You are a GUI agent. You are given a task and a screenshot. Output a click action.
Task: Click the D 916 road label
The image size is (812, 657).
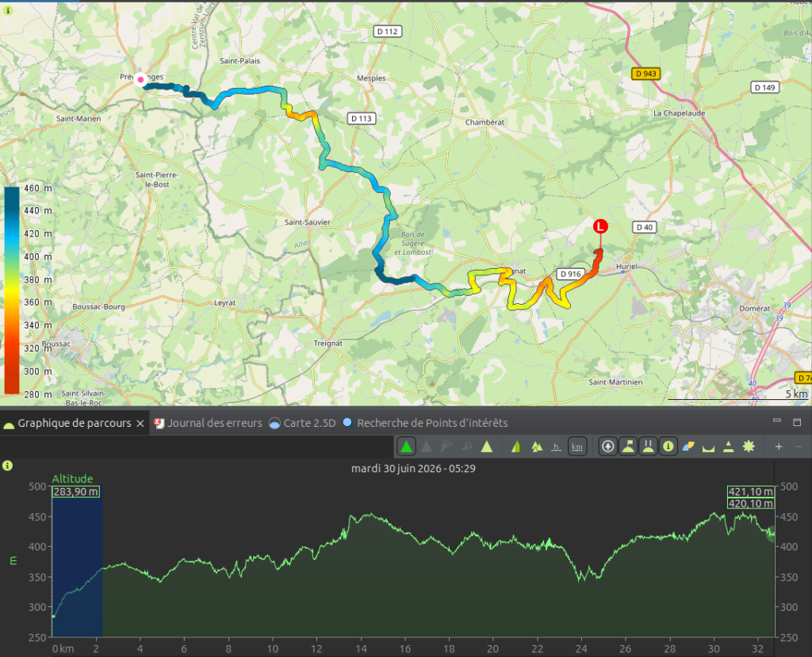coord(570,274)
